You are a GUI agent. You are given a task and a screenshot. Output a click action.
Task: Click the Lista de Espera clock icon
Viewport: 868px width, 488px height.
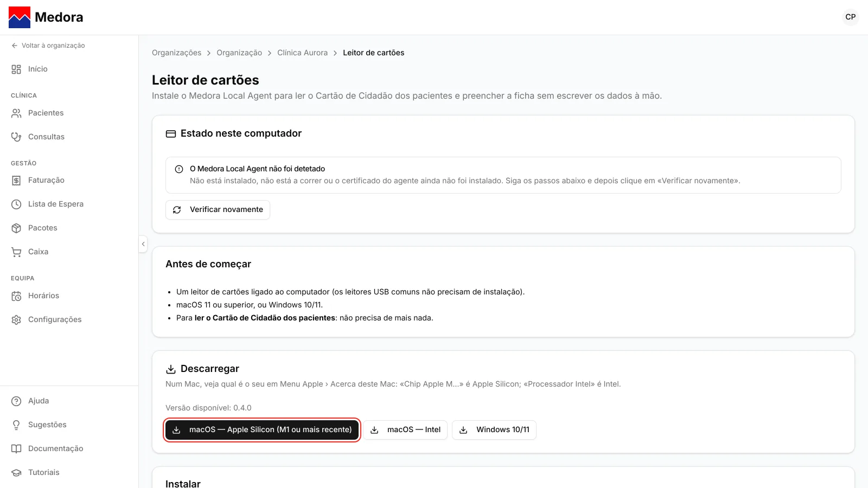click(x=16, y=204)
